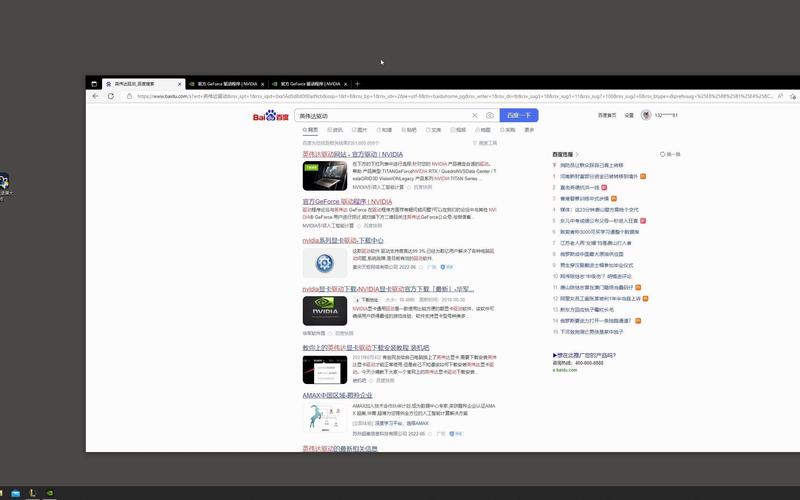Go back with the browser back arrow

(95, 96)
